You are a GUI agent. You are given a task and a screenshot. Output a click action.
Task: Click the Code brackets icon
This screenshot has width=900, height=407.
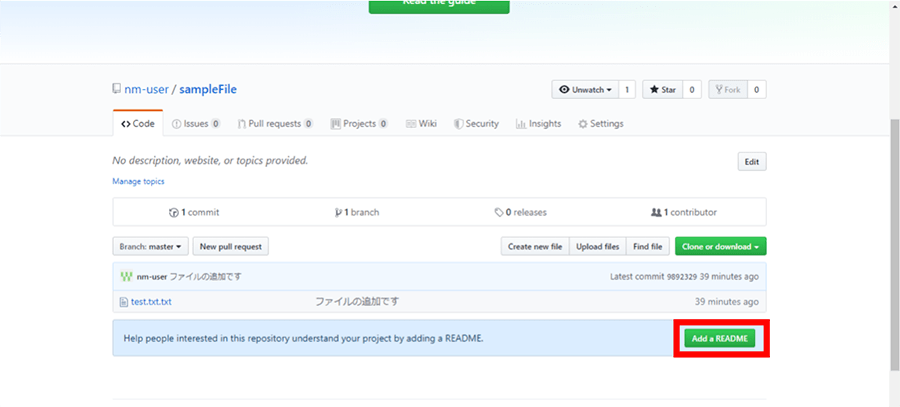(126, 124)
